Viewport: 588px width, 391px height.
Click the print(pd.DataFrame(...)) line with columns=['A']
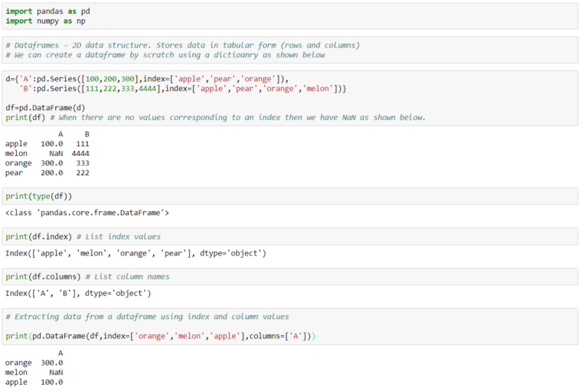pos(160,336)
